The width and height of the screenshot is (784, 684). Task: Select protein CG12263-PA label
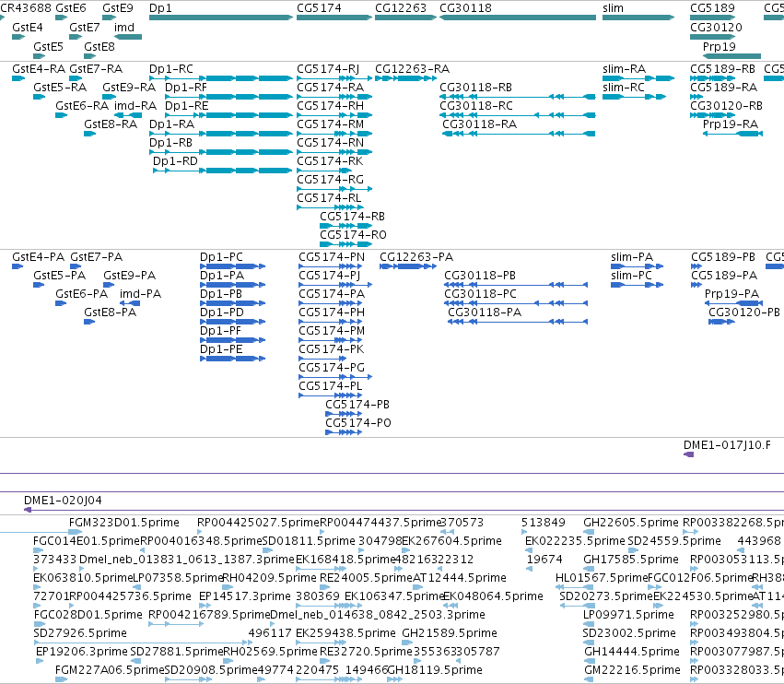point(416,257)
